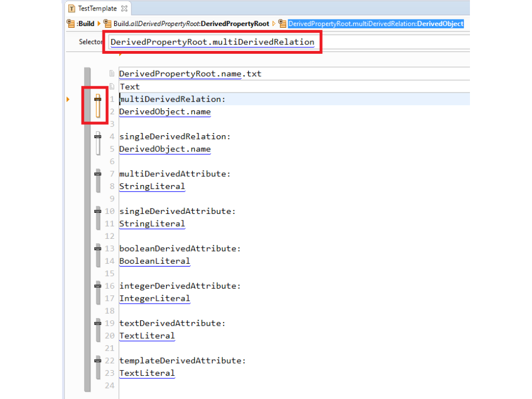Toggle the singleDerivedAttribute block handle
The height and width of the screenshot is (399, 532).
point(98,211)
